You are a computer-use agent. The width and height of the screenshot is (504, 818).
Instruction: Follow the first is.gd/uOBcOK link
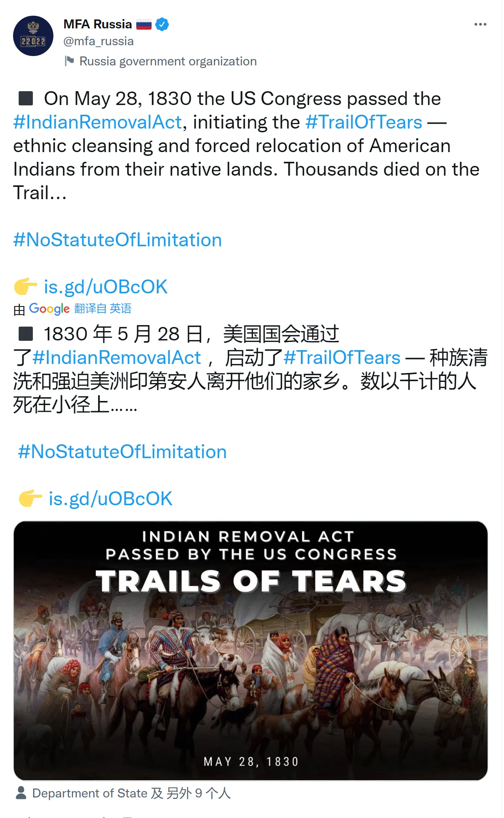(106, 287)
